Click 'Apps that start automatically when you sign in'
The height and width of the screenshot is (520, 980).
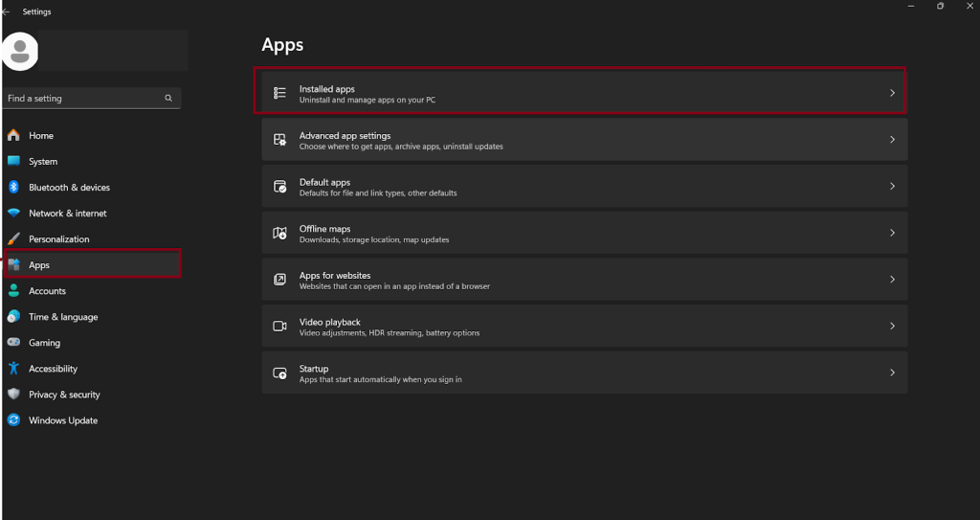(x=381, y=380)
